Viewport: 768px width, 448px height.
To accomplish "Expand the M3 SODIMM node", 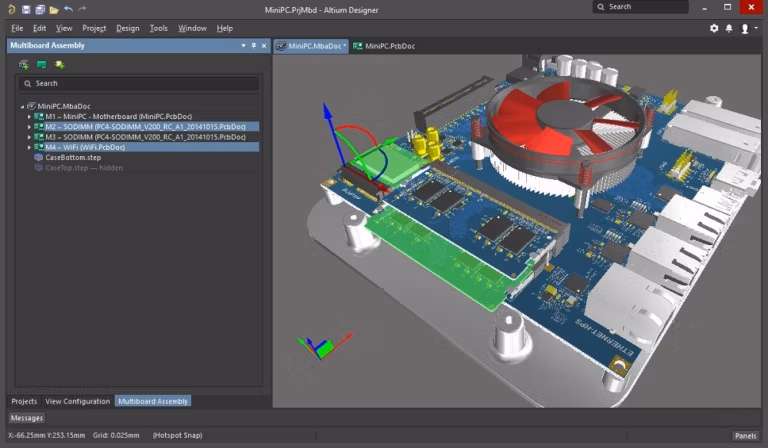I will point(29,137).
